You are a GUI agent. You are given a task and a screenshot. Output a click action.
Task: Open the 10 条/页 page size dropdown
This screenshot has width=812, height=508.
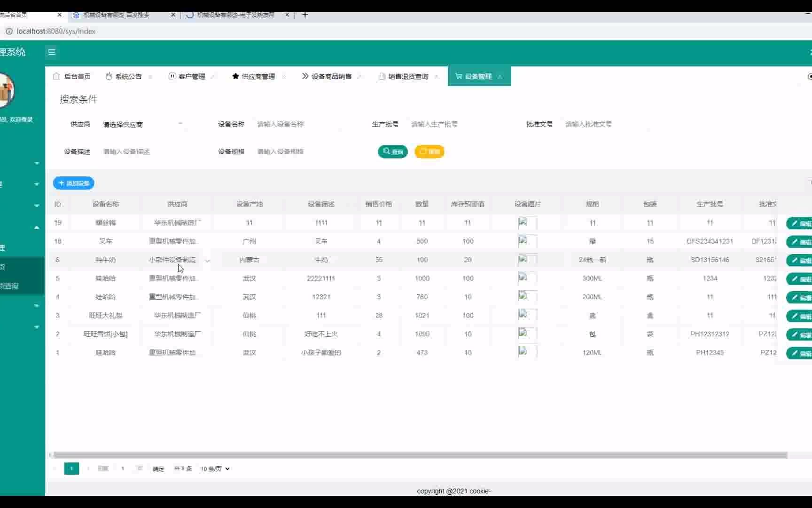point(215,469)
